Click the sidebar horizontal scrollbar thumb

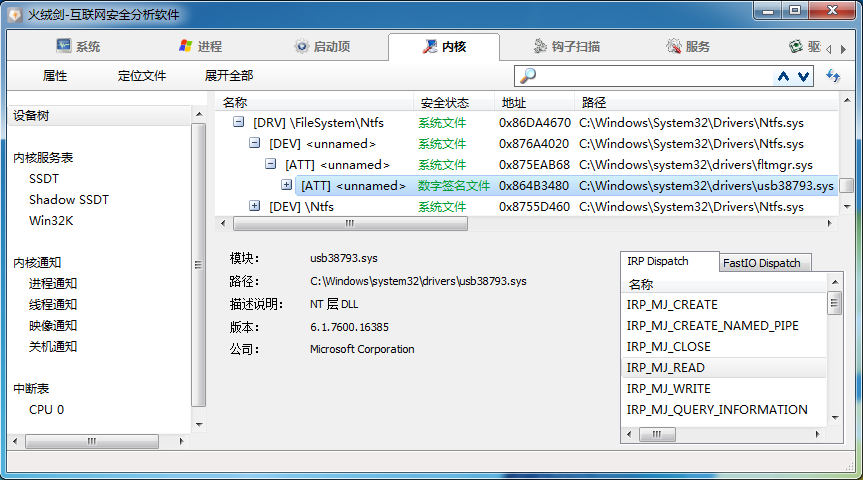coord(92,441)
